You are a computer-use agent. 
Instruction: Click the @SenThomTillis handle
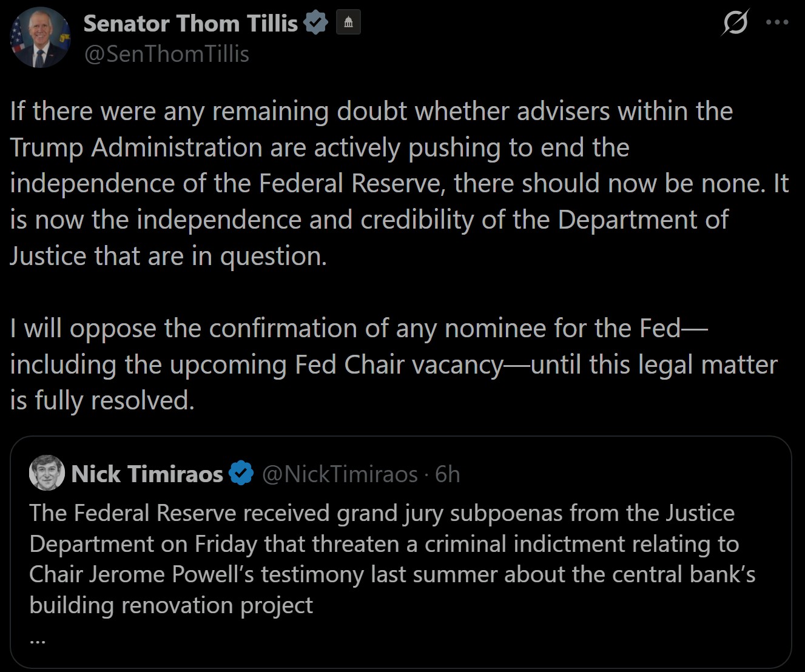click(166, 54)
